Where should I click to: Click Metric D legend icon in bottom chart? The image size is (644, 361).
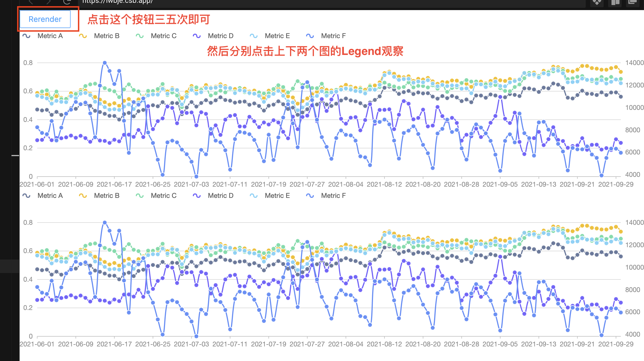click(197, 196)
